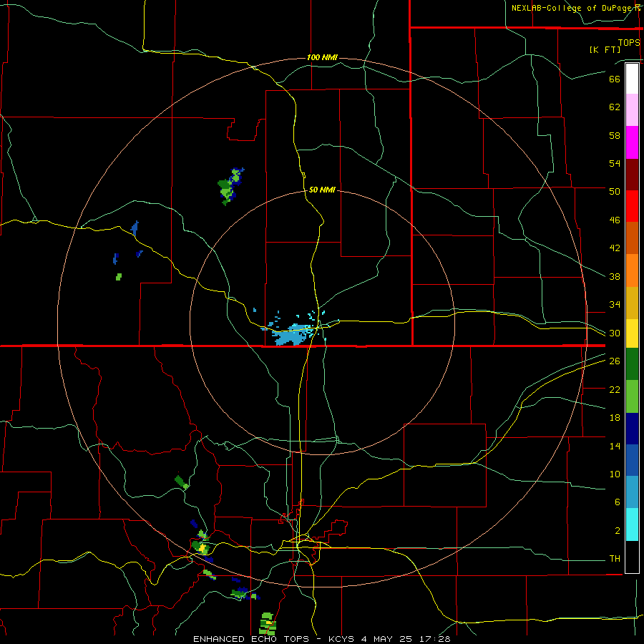Click the 50 legend value
This screenshot has width=644, height=644.
click(615, 192)
